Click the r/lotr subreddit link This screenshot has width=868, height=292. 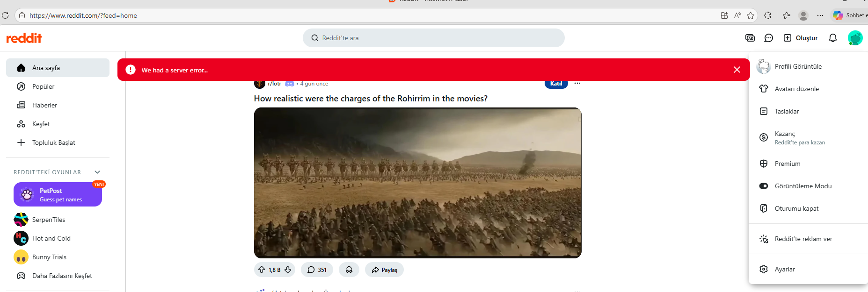(275, 84)
